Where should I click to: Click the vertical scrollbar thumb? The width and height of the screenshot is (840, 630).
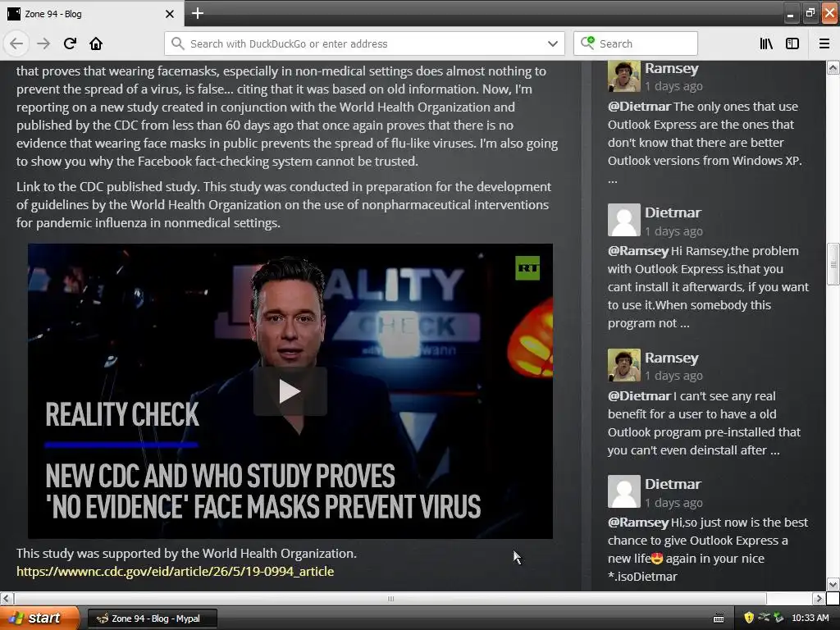[x=833, y=264]
